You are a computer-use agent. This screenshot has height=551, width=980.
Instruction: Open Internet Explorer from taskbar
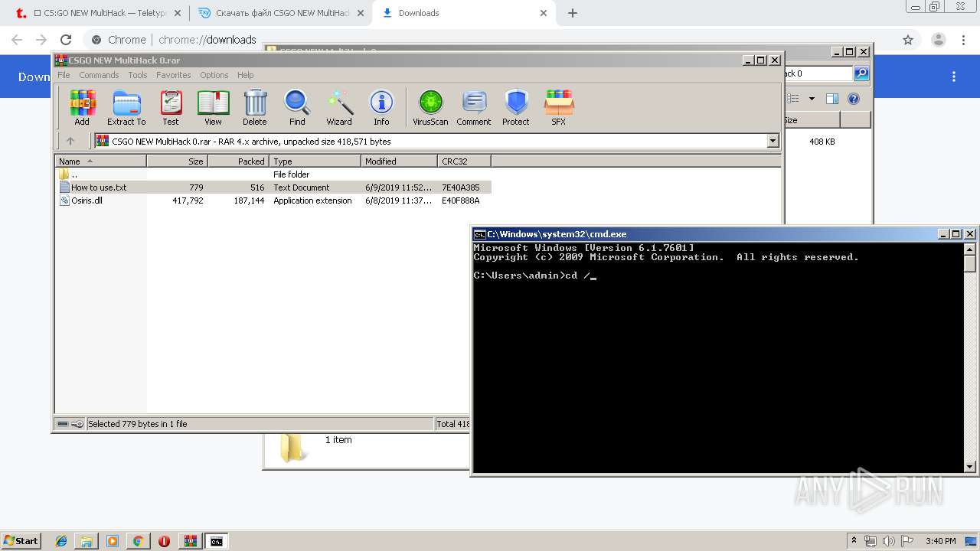[61, 541]
